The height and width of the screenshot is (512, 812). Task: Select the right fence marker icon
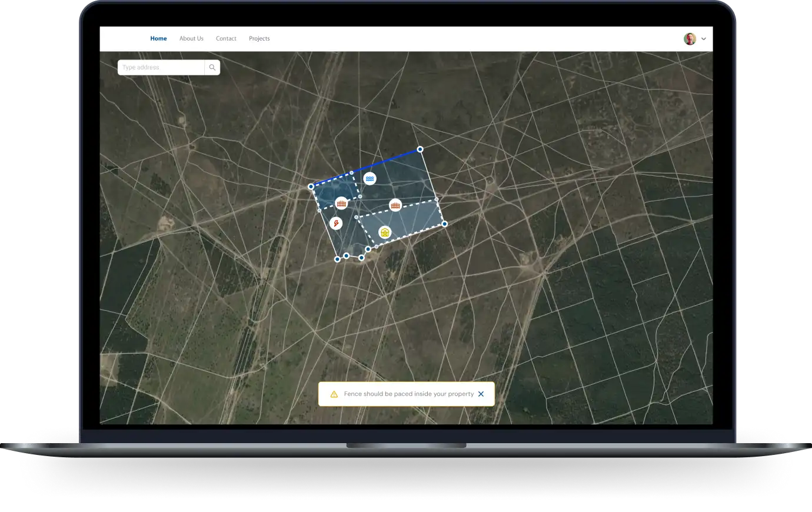pyautogui.click(x=395, y=205)
